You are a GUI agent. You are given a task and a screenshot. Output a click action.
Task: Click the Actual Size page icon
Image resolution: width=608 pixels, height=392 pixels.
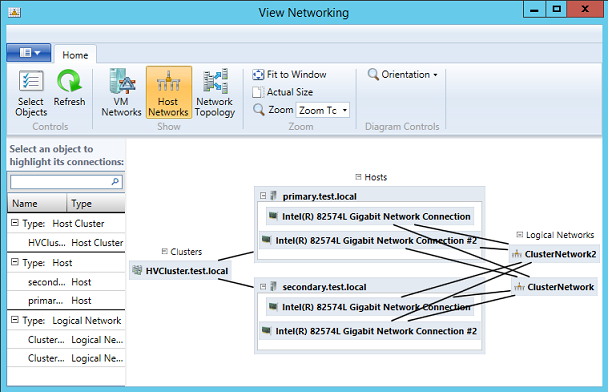coord(257,92)
